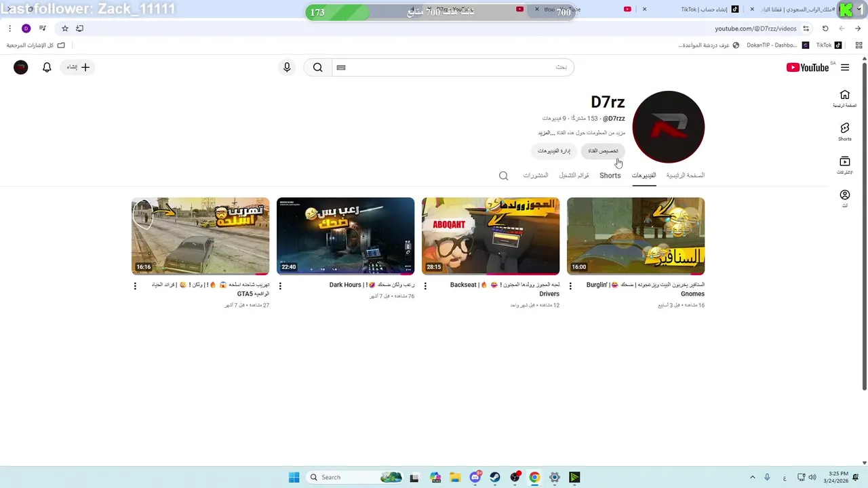Click the Burglin' Gnomes video title
This screenshot has height=488, width=868.
(646, 289)
